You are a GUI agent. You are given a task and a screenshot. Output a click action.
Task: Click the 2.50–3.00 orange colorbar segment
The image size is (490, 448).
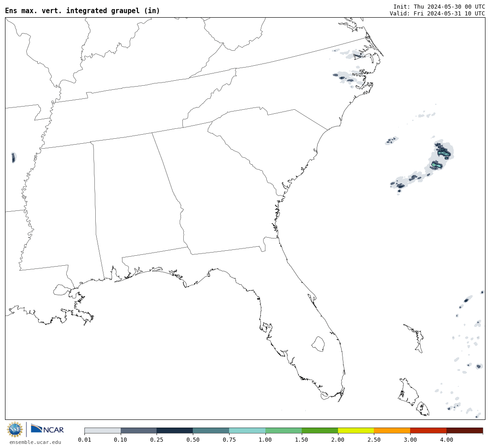[x=392, y=430]
